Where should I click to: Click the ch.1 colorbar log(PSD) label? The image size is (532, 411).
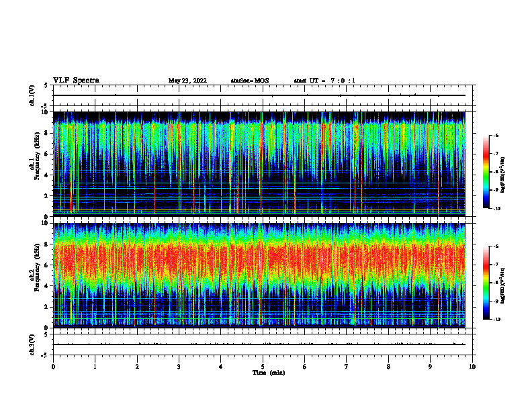click(503, 175)
